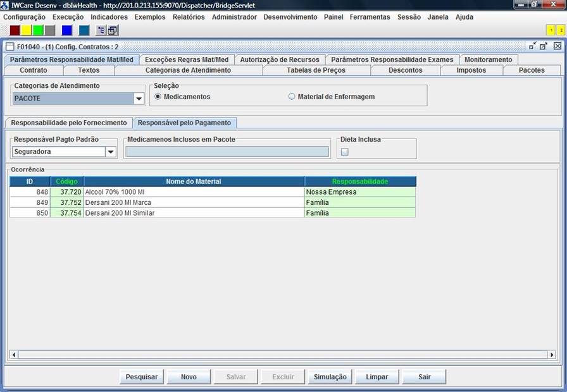Switch to Tabelas de Preços tab
The width and height of the screenshot is (567, 392).
tap(316, 70)
